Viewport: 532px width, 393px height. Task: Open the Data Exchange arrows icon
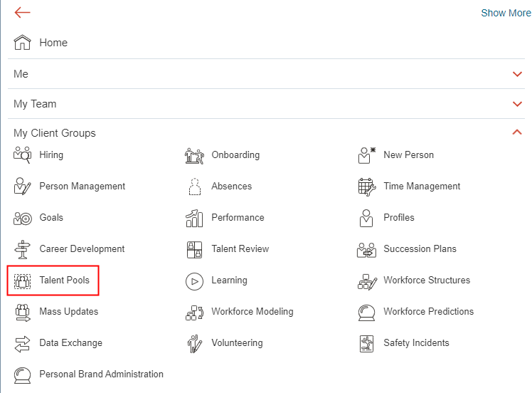point(22,344)
